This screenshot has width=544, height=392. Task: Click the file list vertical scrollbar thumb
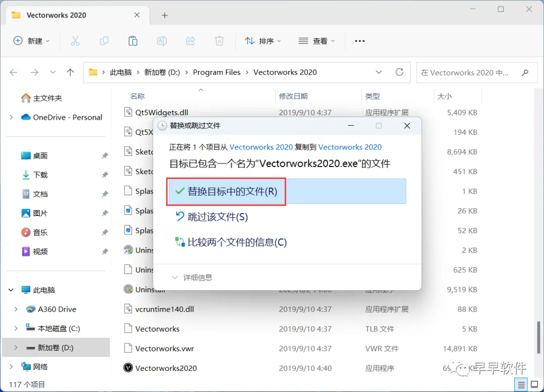538,338
